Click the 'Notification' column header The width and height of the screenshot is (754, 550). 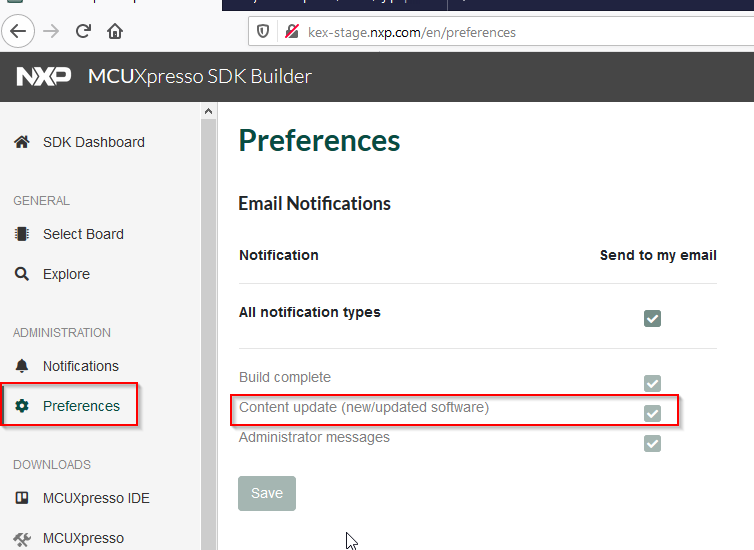(x=279, y=255)
